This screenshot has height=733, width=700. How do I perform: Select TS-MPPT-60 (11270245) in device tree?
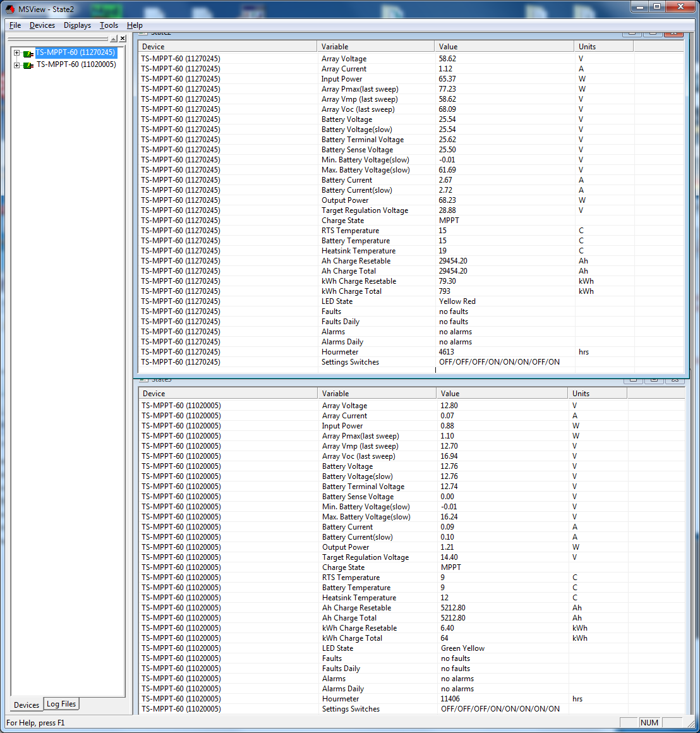tap(76, 52)
